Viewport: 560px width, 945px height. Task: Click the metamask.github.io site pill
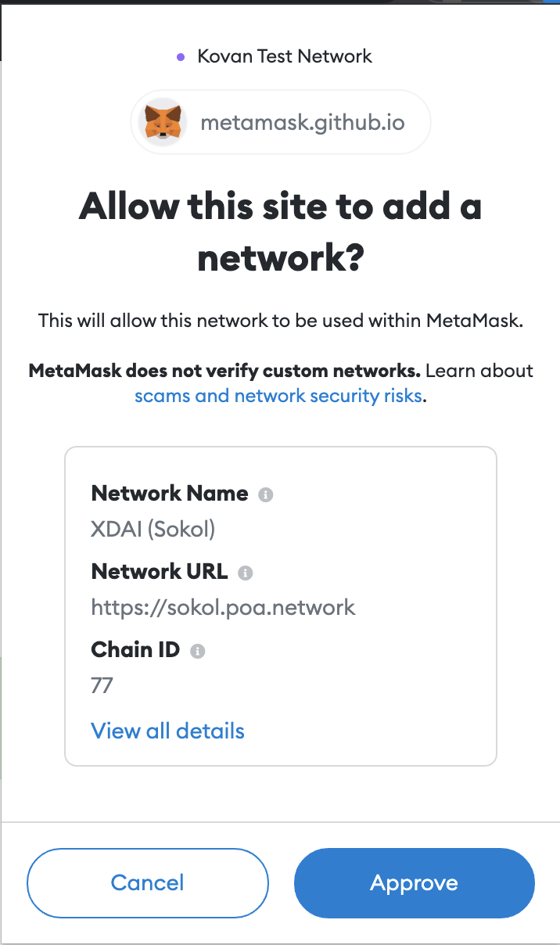(x=280, y=122)
